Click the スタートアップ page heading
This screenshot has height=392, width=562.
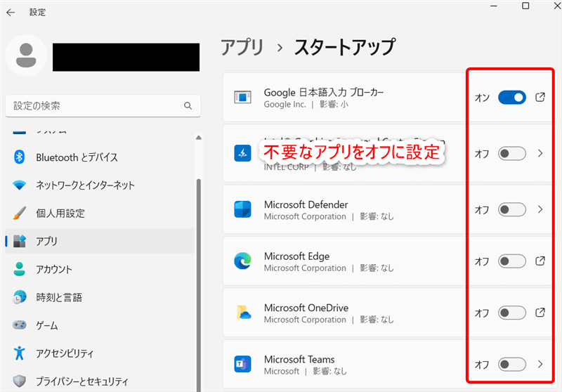tap(345, 47)
